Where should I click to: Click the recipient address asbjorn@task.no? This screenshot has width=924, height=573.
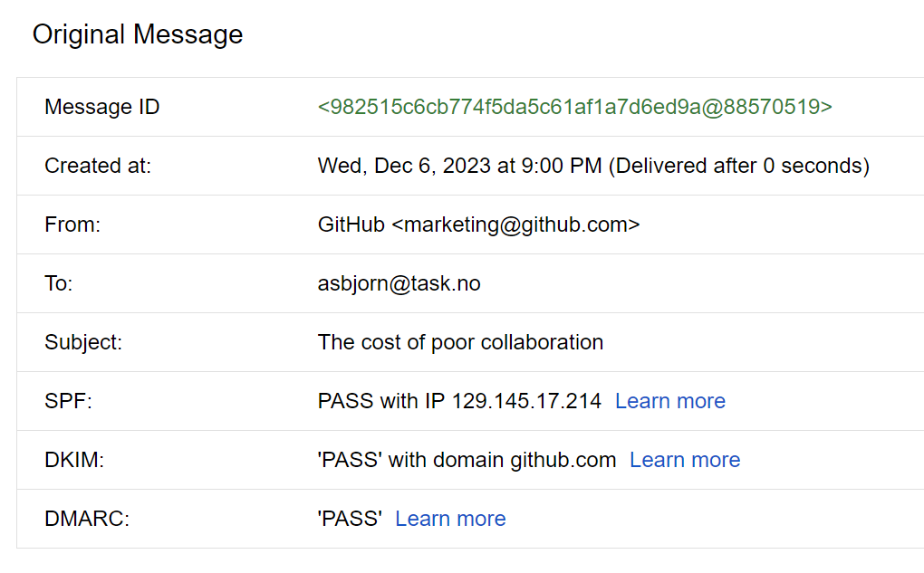pos(399,283)
